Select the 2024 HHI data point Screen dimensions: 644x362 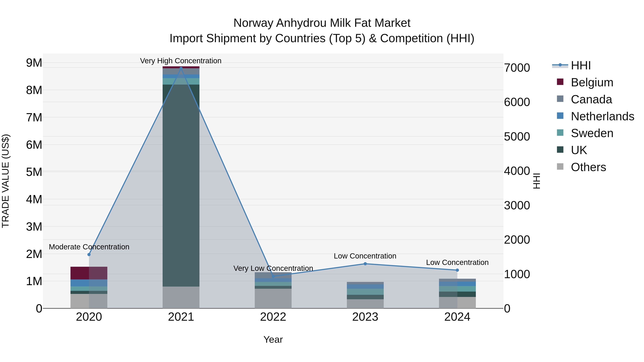coord(457,270)
